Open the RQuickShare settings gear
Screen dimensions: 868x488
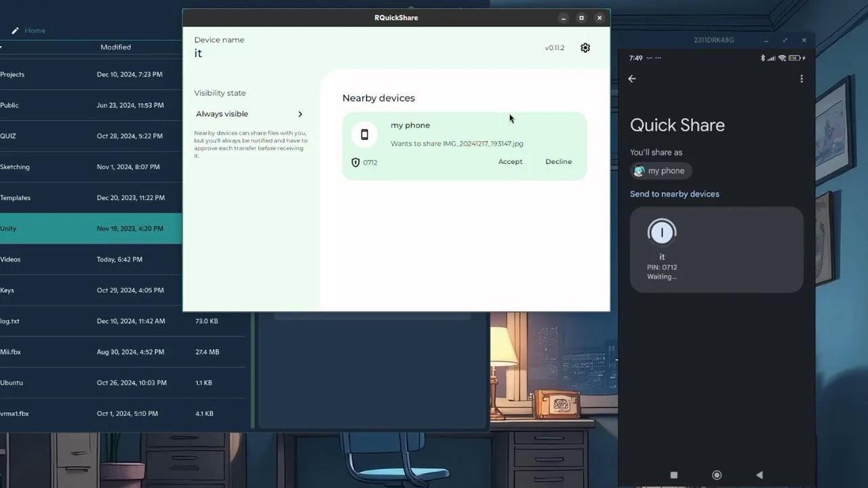585,47
